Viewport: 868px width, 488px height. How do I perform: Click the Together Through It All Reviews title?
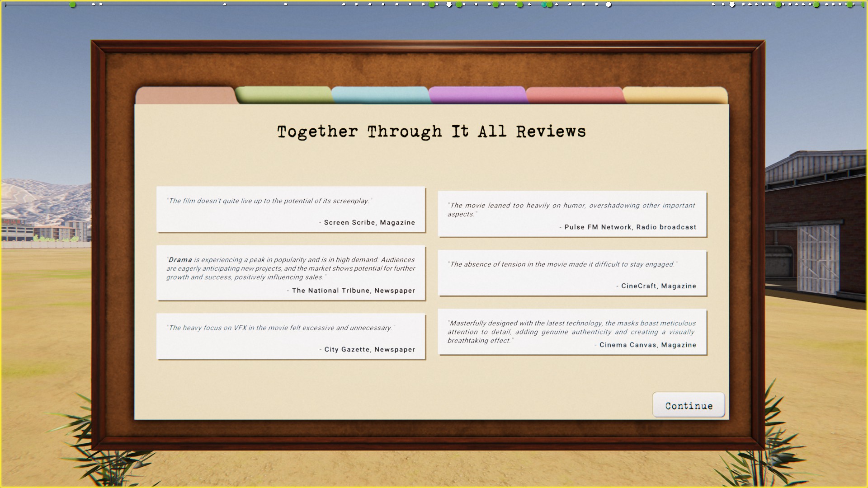pos(431,131)
